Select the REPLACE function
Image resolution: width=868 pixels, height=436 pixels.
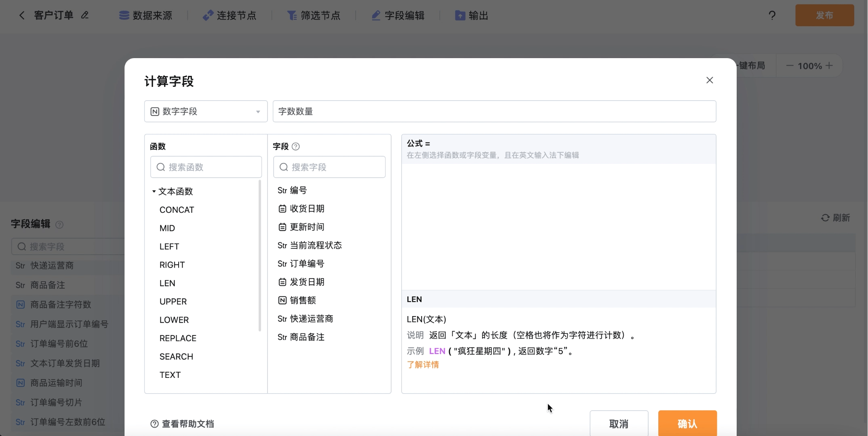point(178,338)
